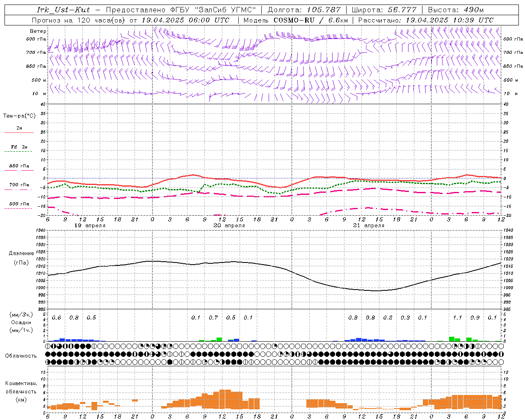Click the 2м temperature legend entry

[x=19, y=128]
